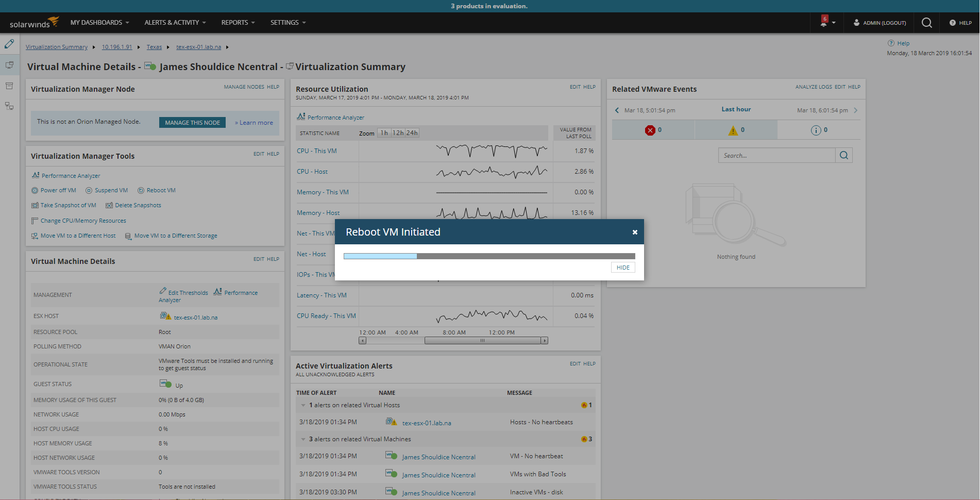Image resolution: width=980 pixels, height=500 pixels.
Task: Open the Analyze Logs link
Action: (814, 87)
